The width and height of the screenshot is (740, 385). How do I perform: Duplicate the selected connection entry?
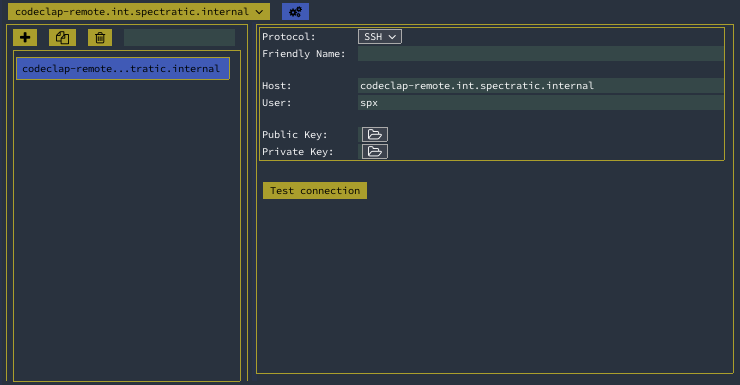pyautogui.click(x=62, y=38)
